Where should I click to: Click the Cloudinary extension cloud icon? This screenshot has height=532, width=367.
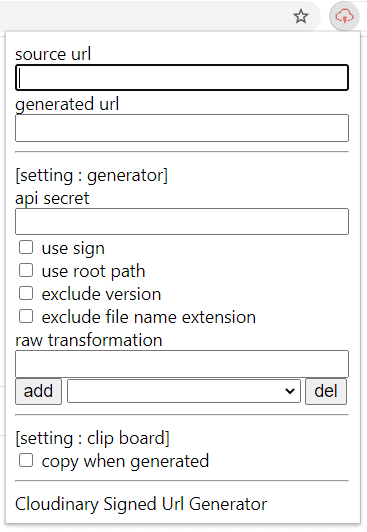(344, 16)
